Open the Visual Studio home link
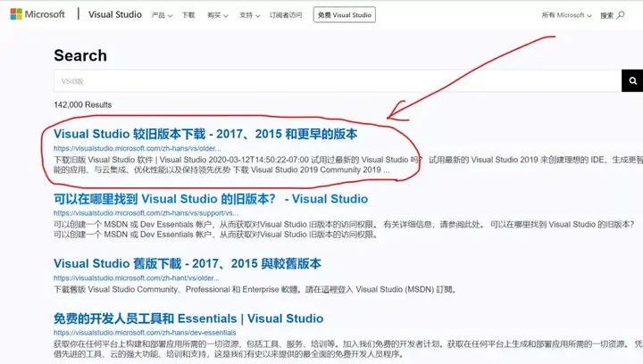 click(x=115, y=14)
